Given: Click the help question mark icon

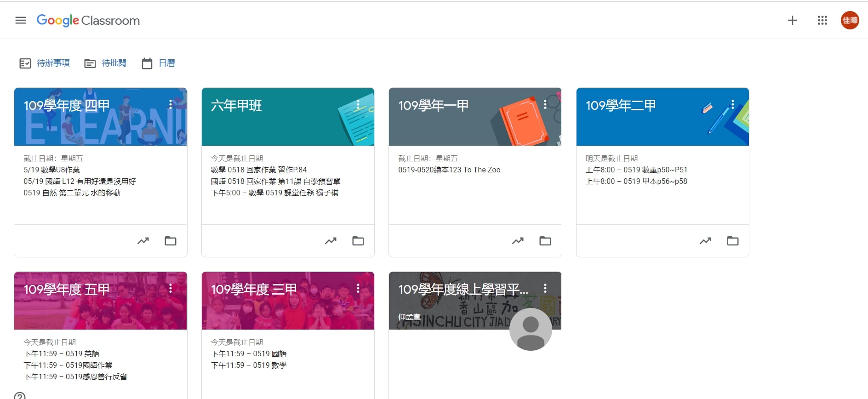Looking at the screenshot, I should coord(20,396).
